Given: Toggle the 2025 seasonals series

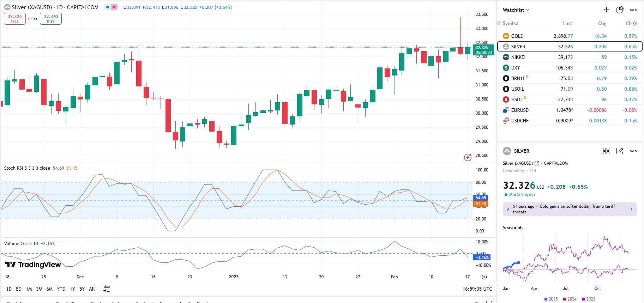Looking at the screenshot, I should click(551, 299).
